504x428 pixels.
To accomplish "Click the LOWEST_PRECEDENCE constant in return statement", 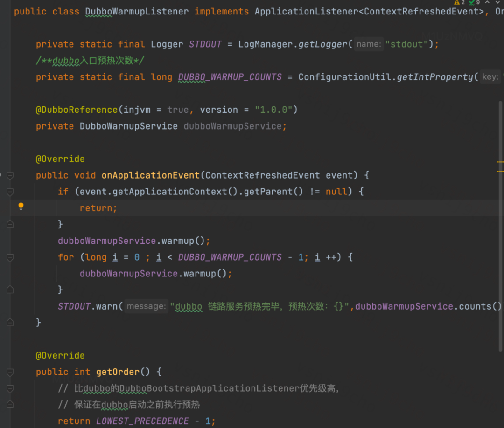I will pos(142,421).
